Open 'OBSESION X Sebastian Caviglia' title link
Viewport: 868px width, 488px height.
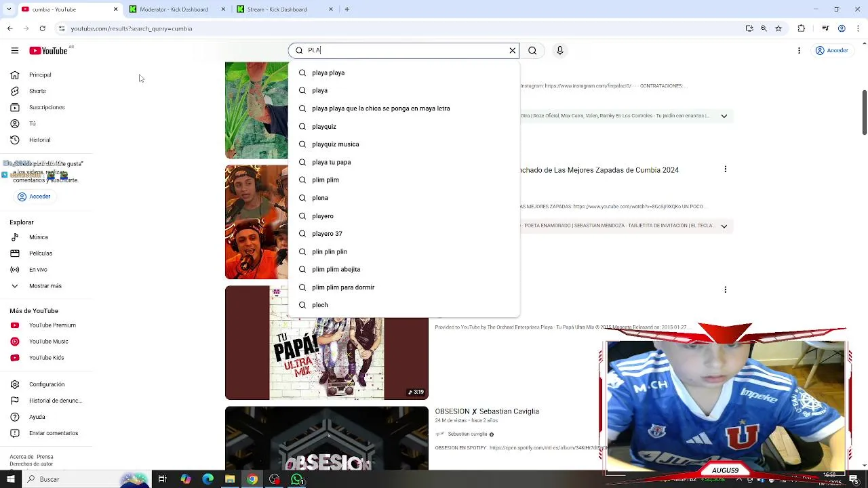pos(487,411)
